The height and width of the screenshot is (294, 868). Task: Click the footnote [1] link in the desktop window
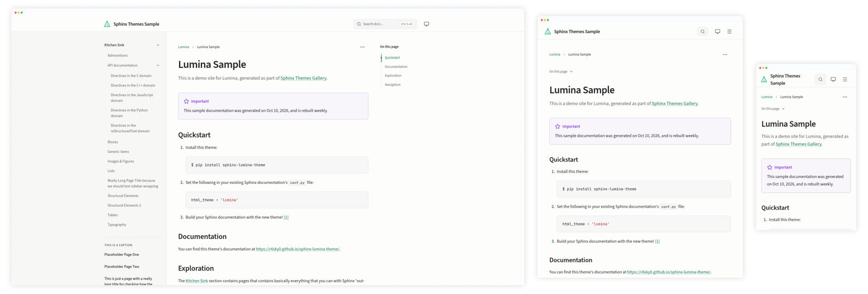point(286,217)
